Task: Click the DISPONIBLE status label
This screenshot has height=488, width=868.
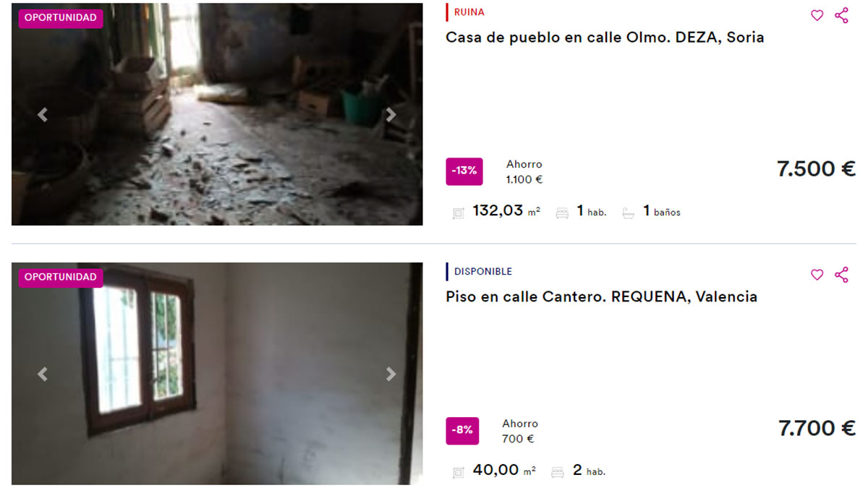Action: 482,272
